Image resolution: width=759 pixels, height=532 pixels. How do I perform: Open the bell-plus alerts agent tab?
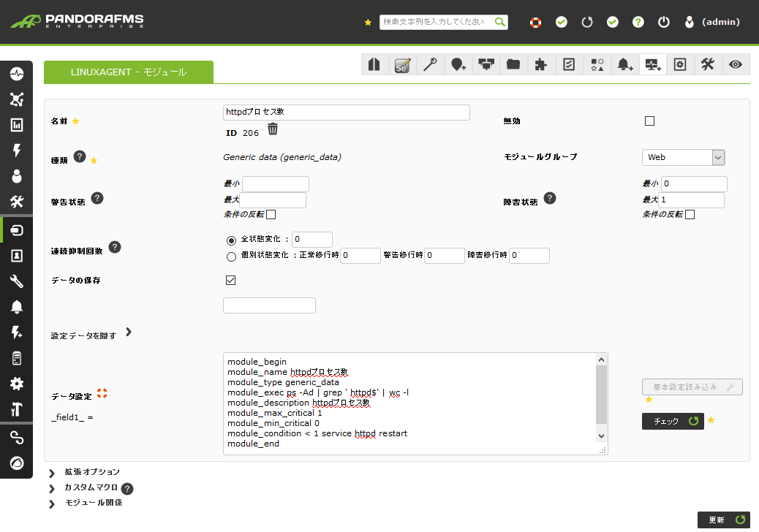624,64
